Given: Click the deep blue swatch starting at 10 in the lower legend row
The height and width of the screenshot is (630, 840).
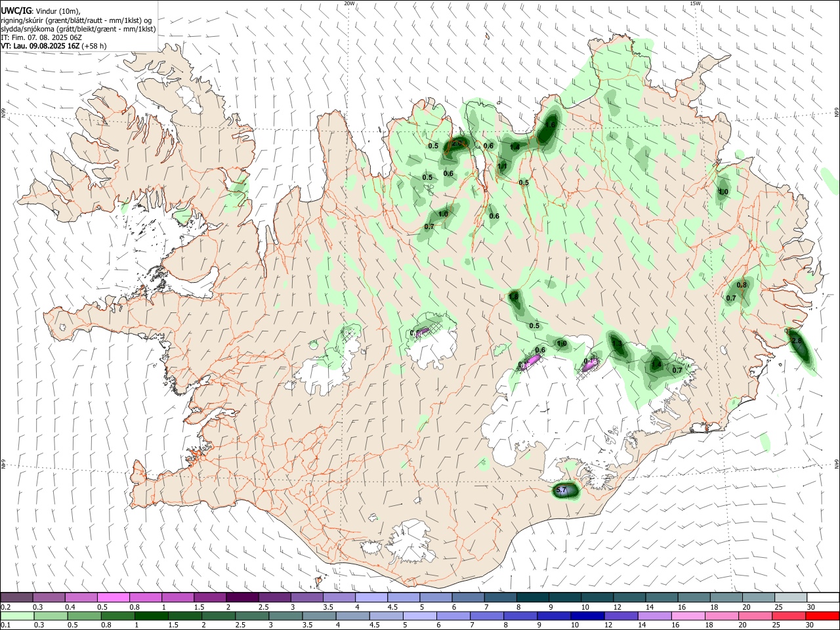Looking at the screenshot, I should click(587, 616).
